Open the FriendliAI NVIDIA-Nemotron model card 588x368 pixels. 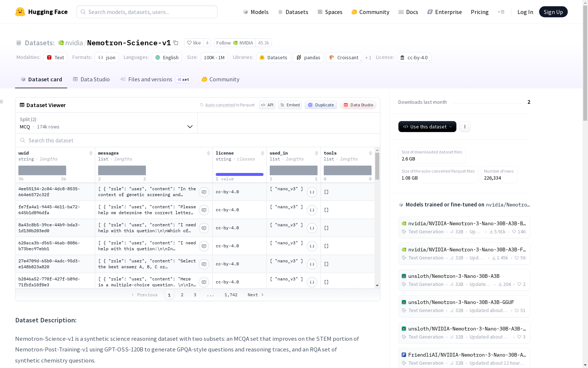tap(464, 358)
